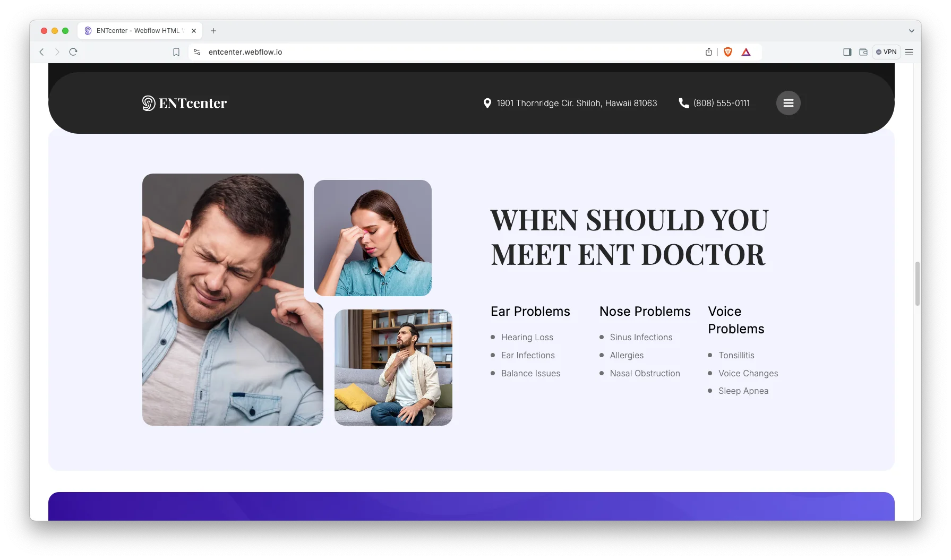The image size is (951, 560).
Task: Toggle the browser sidebar panel
Action: (847, 52)
